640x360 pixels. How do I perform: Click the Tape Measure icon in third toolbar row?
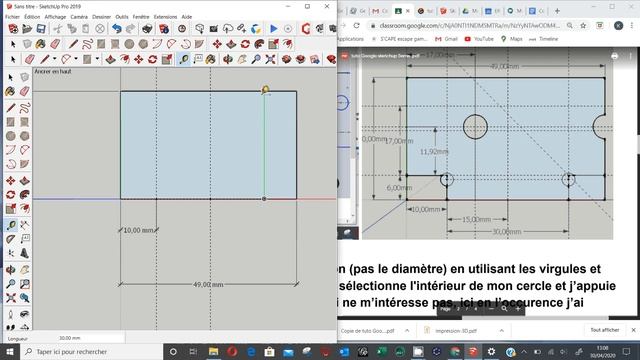point(184,60)
